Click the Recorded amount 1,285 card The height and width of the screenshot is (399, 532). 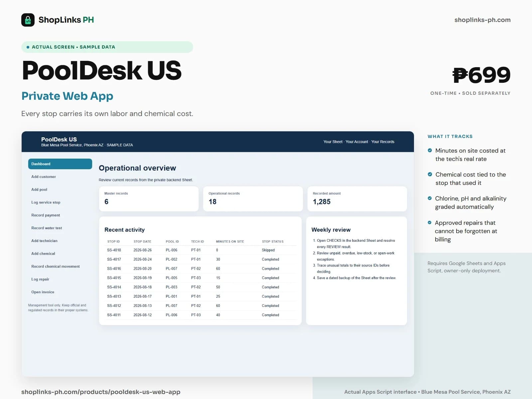[x=357, y=199]
